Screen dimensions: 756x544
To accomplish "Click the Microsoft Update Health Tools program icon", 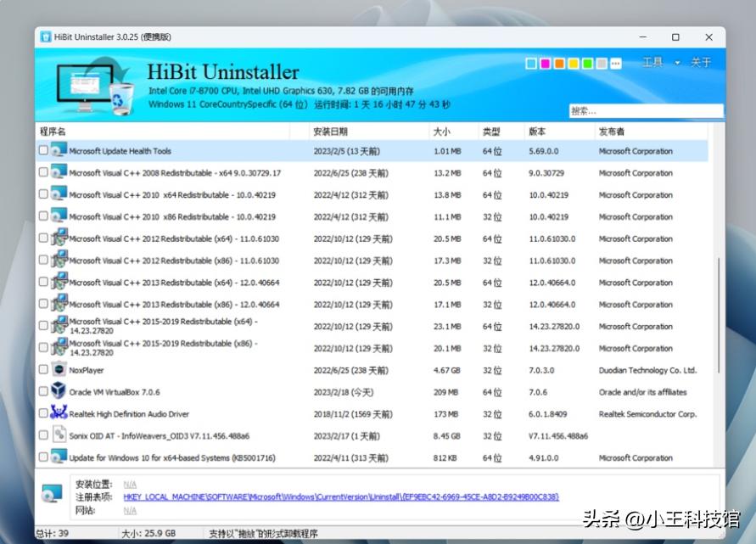I will (57, 149).
